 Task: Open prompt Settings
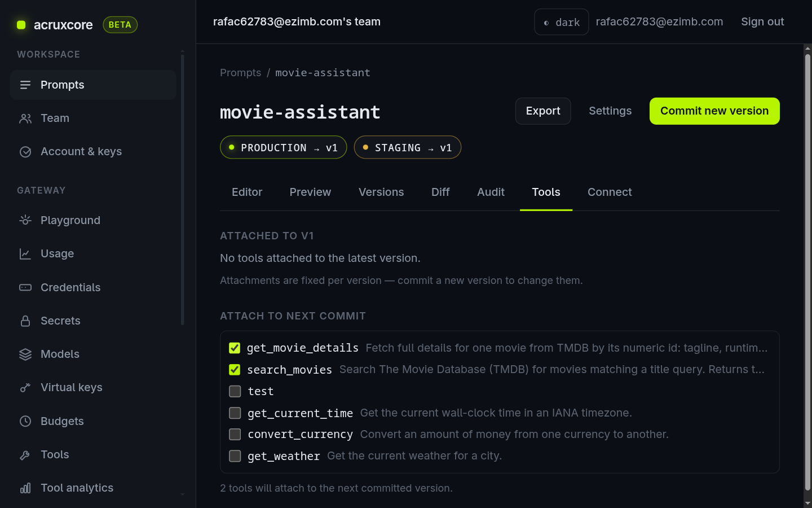pyautogui.click(x=610, y=111)
